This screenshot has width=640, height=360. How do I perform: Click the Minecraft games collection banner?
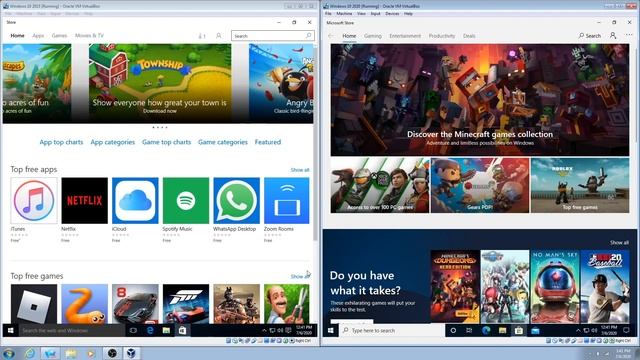click(x=480, y=100)
